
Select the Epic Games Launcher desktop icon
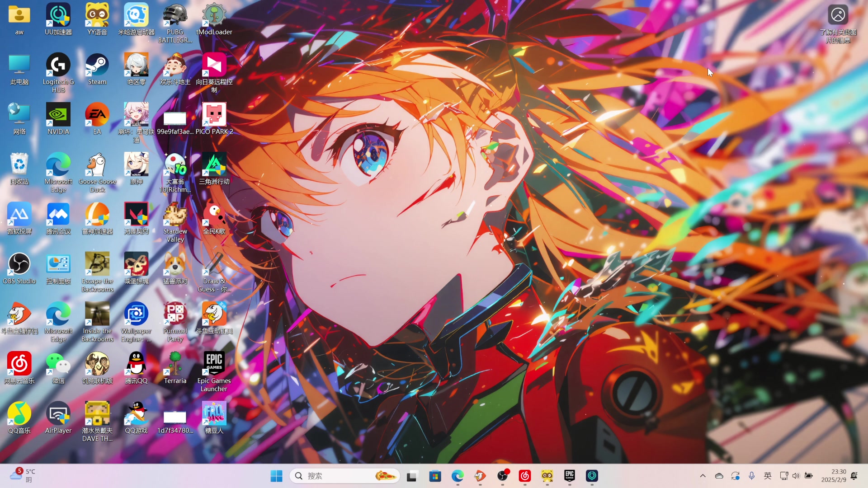pyautogui.click(x=214, y=372)
